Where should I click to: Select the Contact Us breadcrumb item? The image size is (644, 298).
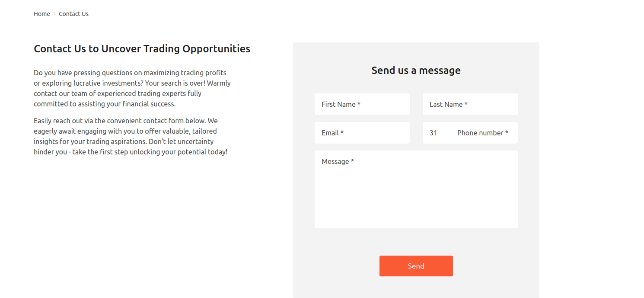[73, 14]
